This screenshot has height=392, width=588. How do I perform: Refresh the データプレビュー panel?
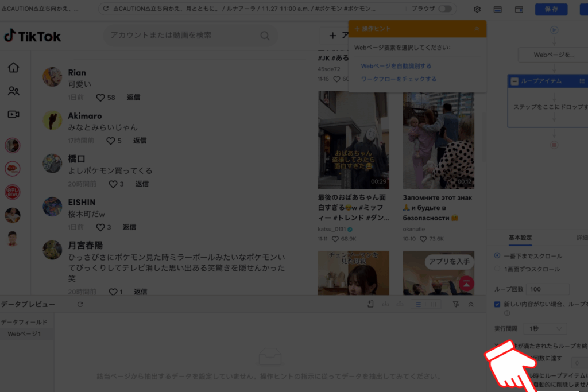tap(80, 304)
